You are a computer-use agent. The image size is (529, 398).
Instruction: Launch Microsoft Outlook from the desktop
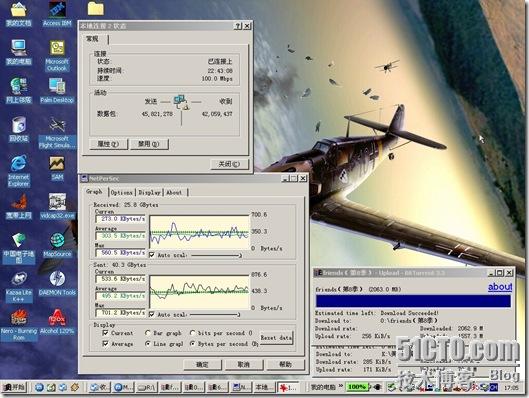(x=57, y=56)
